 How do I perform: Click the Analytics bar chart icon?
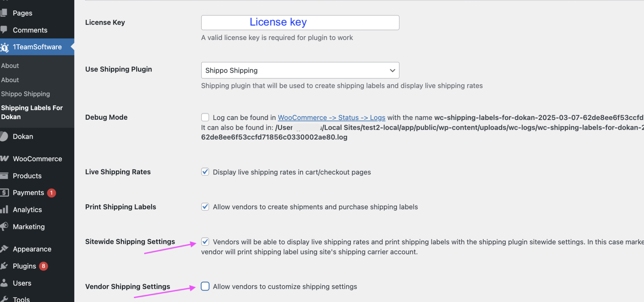pos(4,209)
